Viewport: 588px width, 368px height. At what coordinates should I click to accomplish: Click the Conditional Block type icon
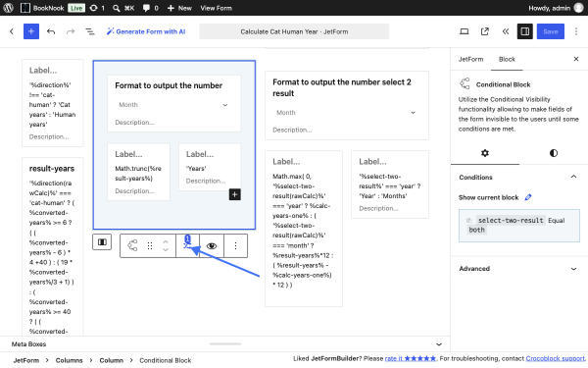pyautogui.click(x=132, y=245)
